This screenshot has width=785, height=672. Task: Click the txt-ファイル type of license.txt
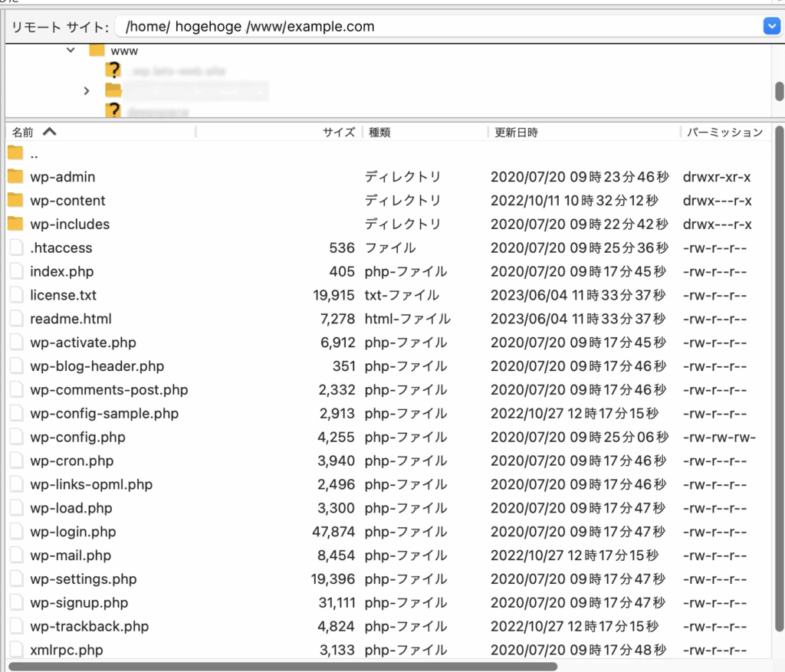tap(402, 295)
